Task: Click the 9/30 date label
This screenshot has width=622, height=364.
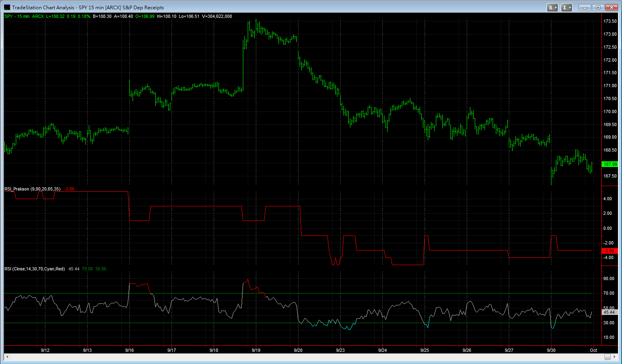Action: pyautogui.click(x=551, y=351)
